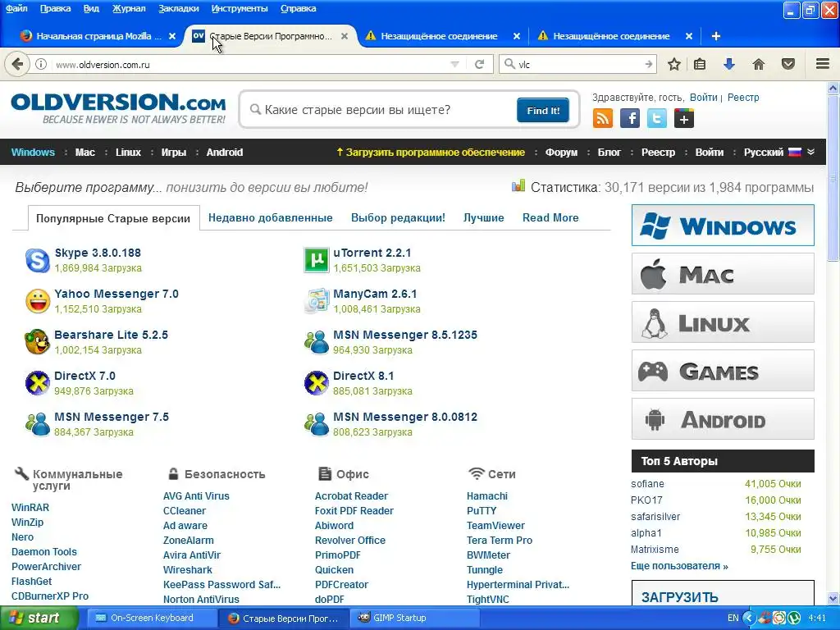Click the EN language indicator in tray
The image size is (840, 630).
point(733,618)
